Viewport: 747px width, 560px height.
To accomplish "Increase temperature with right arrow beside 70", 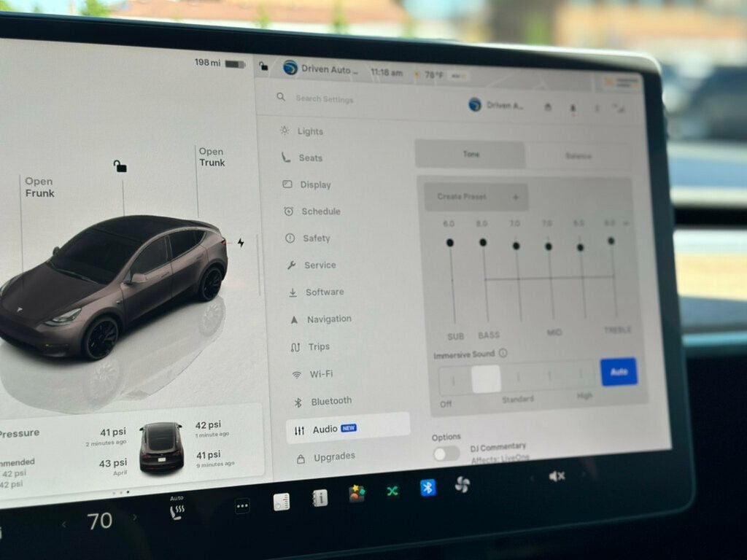I will point(135,517).
